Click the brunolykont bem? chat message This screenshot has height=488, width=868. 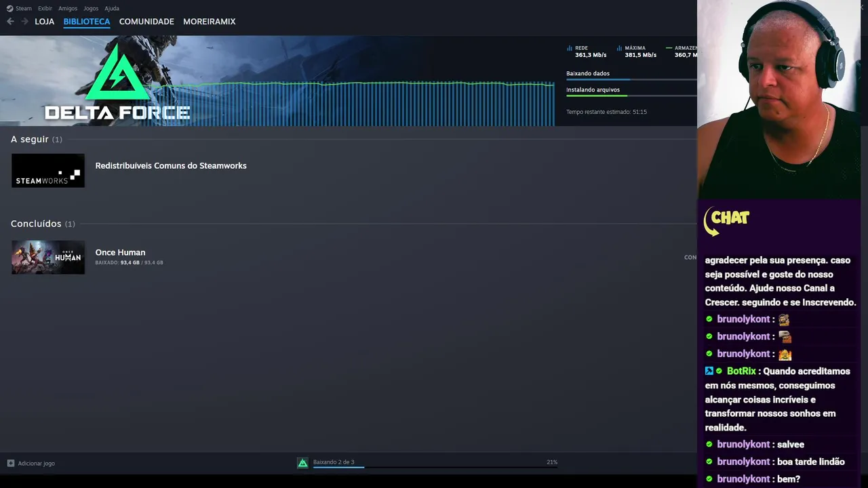tap(753, 479)
